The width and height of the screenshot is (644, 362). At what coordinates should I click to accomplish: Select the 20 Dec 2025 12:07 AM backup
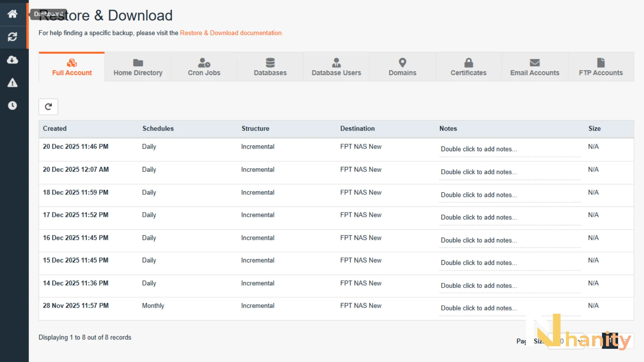[336, 173]
